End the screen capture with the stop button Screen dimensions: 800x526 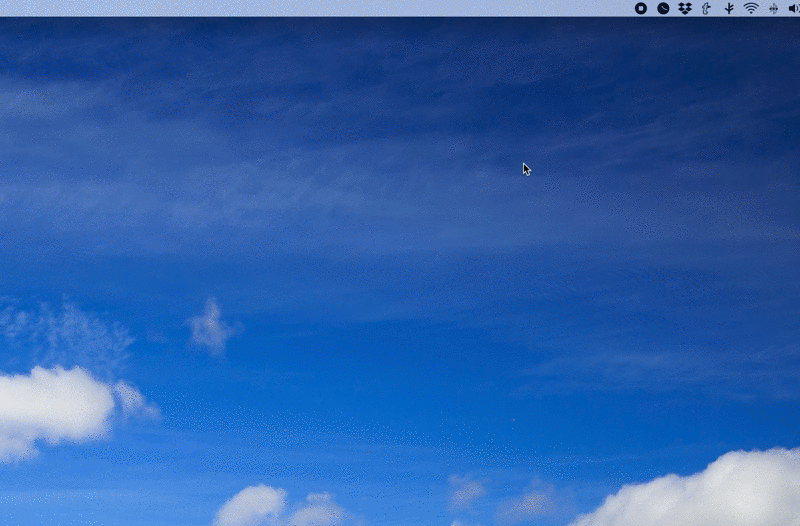point(641,8)
